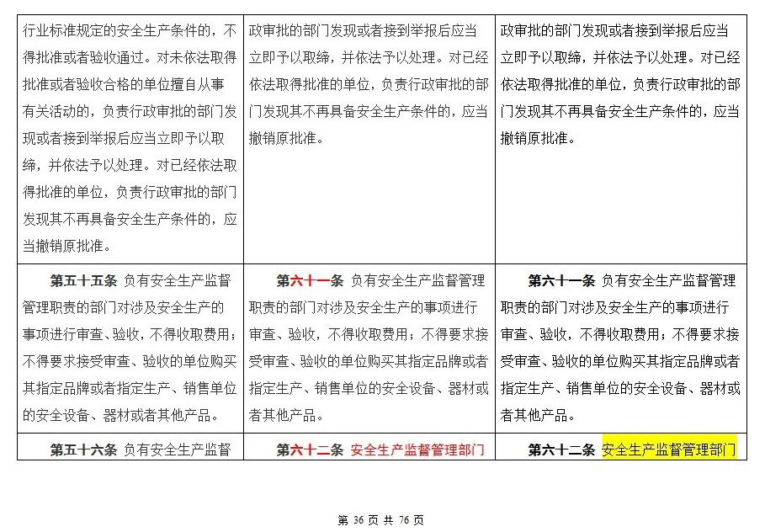Click the line "其指定品牌或者指定生产、销售单位"

[x=130, y=388]
